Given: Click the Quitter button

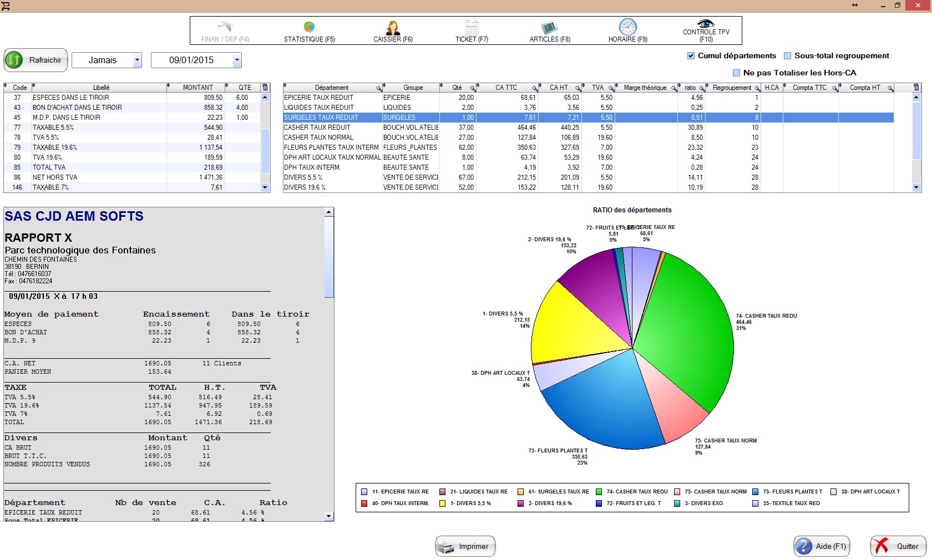Looking at the screenshot, I should [x=898, y=546].
